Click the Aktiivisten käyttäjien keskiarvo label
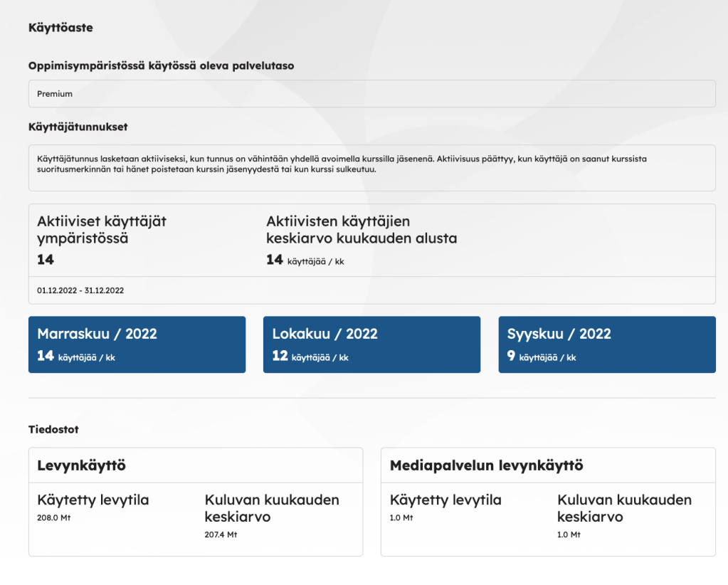Image resolution: width=728 pixels, height=585 pixels. coord(362,230)
